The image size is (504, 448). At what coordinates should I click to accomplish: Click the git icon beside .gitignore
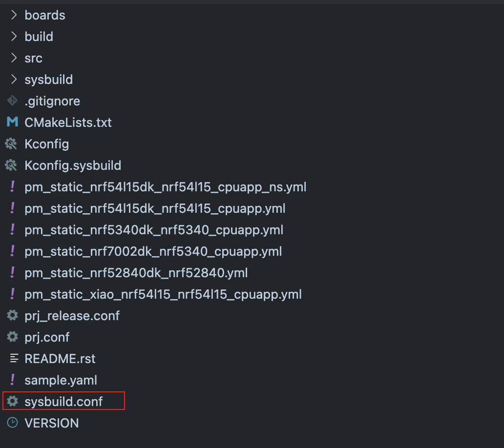point(12,101)
